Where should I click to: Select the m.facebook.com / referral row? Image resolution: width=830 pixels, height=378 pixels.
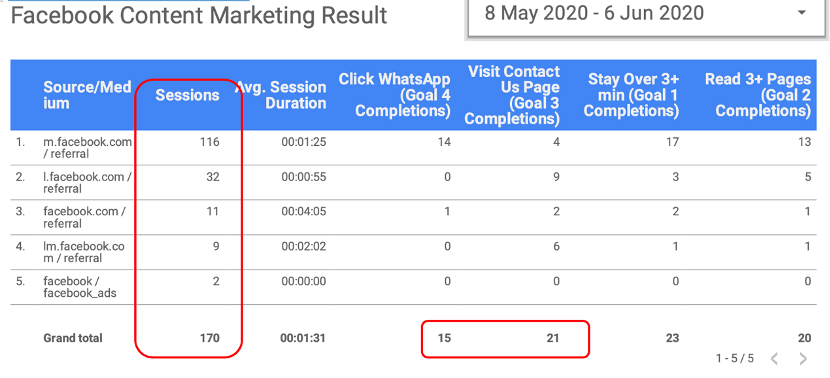pyautogui.click(x=413, y=148)
